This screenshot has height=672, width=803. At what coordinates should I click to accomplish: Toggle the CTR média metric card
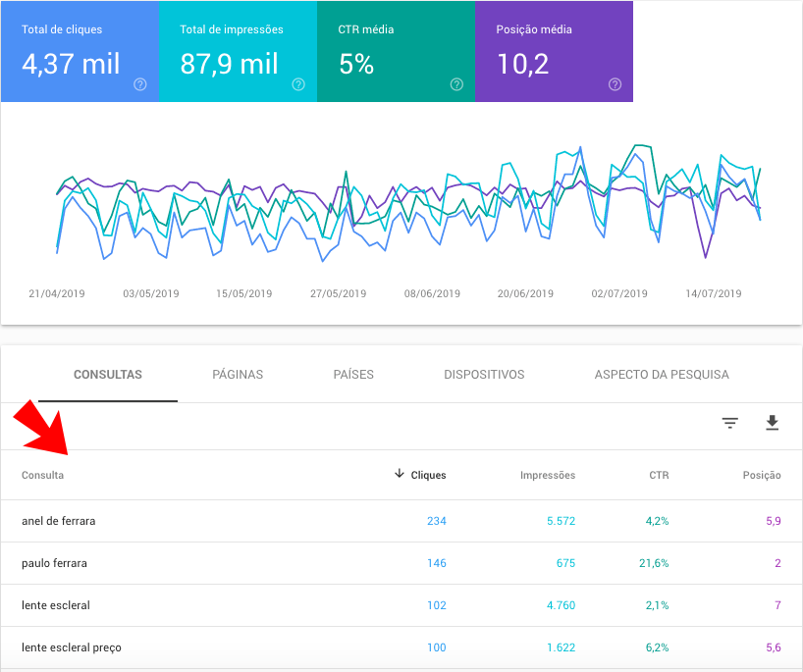click(396, 51)
